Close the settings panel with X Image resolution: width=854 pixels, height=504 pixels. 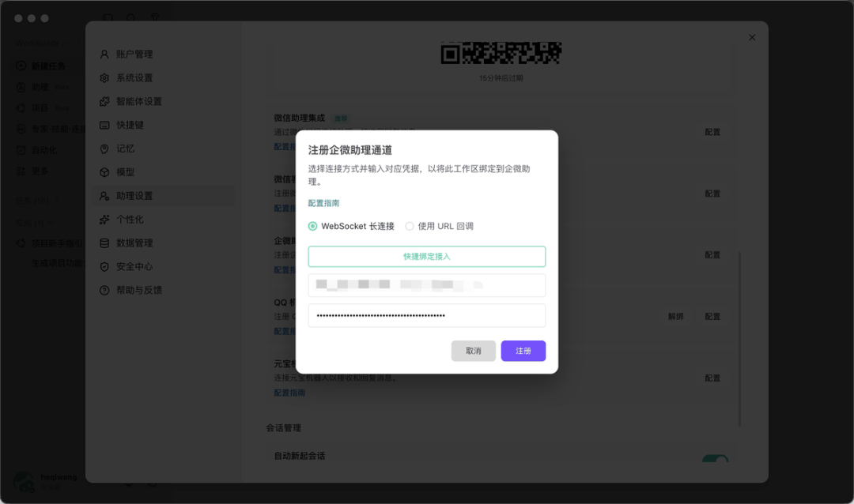752,38
